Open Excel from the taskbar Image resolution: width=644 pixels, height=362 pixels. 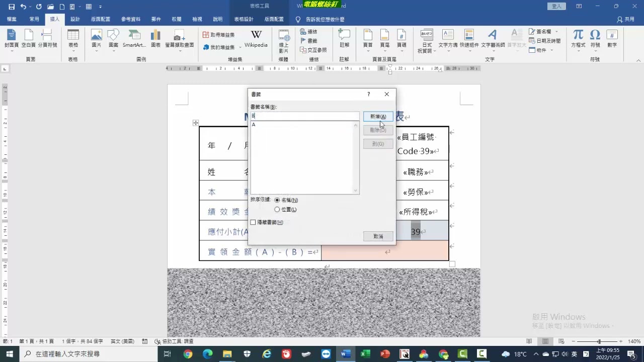365,354
